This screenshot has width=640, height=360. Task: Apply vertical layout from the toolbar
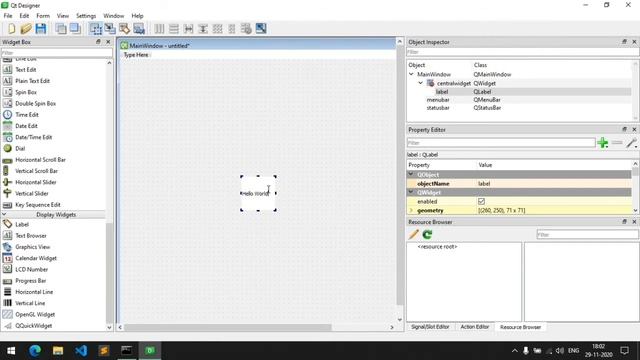click(x=174, y=29)
